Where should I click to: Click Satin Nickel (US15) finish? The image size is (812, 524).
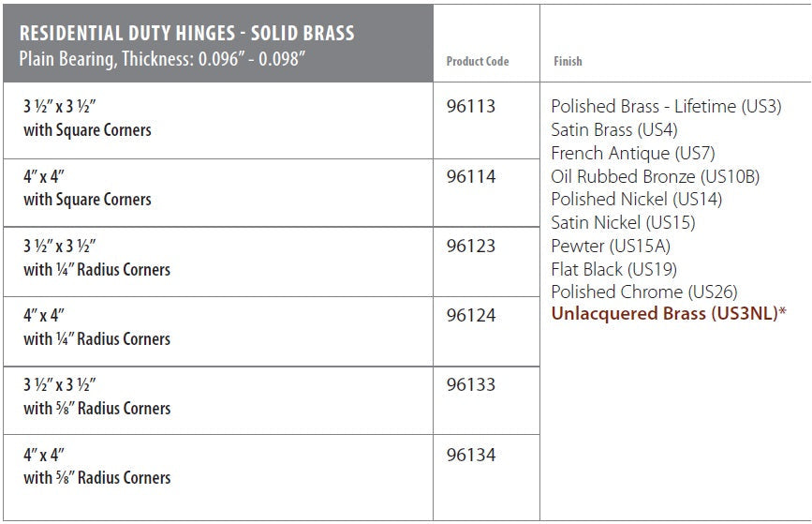[623, 222]
